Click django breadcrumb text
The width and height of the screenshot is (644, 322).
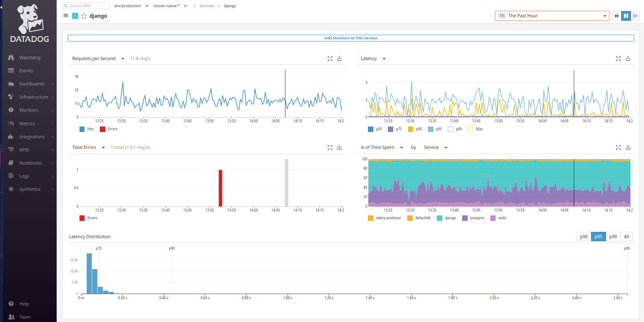click(230, 6)
